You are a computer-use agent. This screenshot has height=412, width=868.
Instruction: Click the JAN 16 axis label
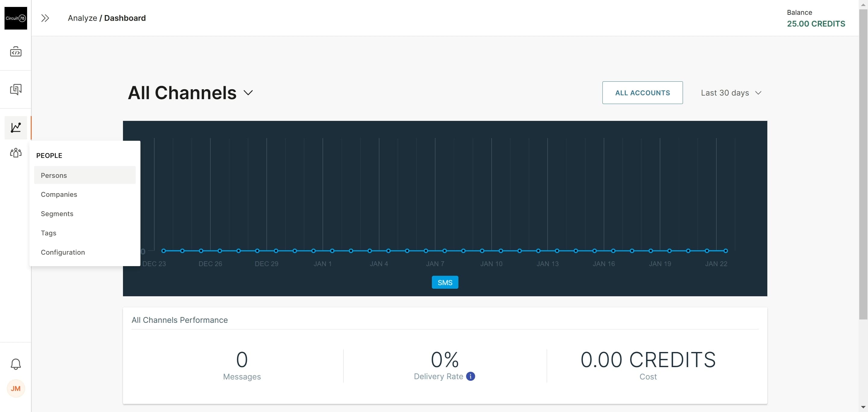(x=603, y=264)
